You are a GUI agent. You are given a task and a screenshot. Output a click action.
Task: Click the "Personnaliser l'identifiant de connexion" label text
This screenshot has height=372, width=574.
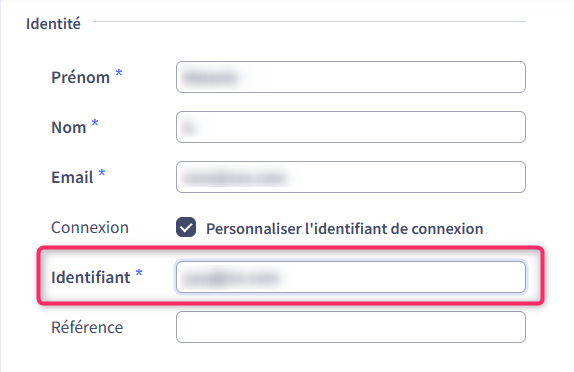(x=344, y=228)
